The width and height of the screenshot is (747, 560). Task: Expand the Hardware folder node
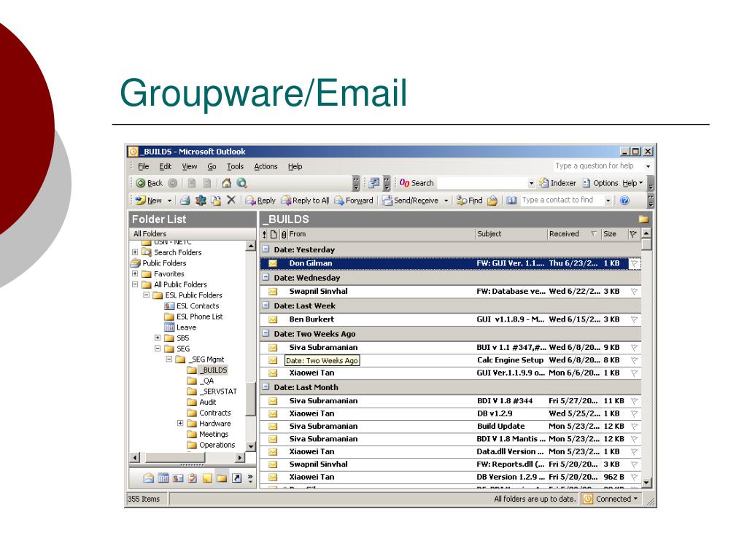(x=180, y=423)
